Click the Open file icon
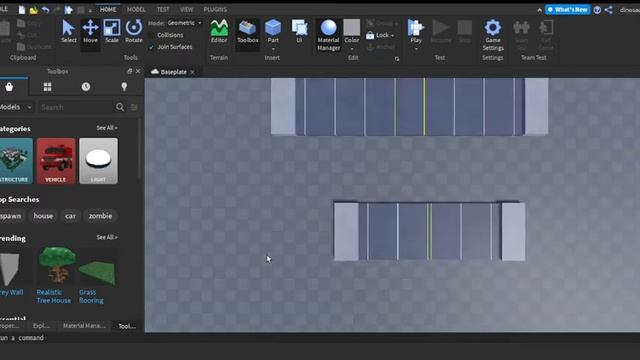The width and height of the screenshot is (640, 360). [33, 10]
